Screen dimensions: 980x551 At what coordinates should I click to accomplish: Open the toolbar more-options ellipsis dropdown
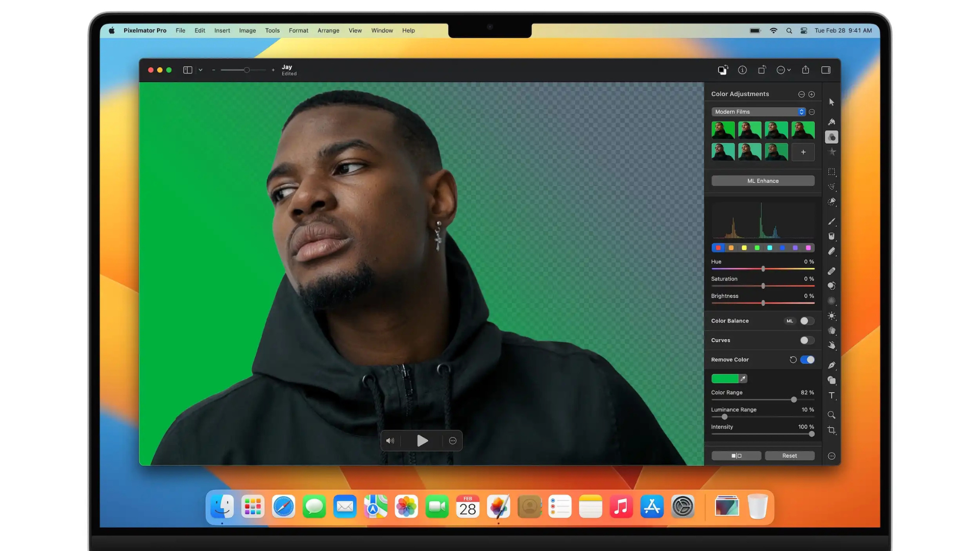click(783, 70)
